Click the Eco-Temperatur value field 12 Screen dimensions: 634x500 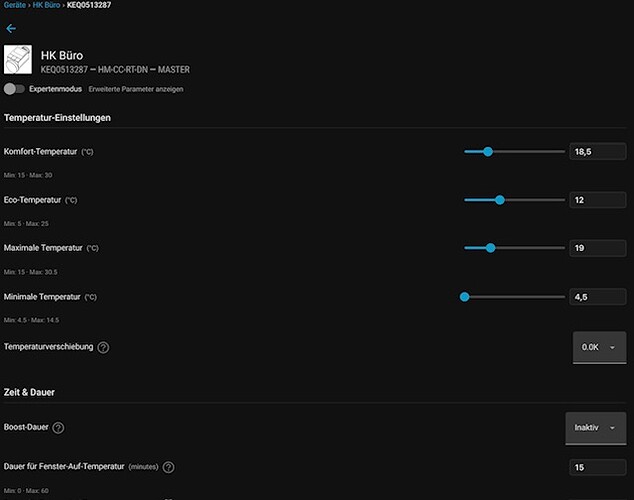pyautogui.click(x=598, y=200)
